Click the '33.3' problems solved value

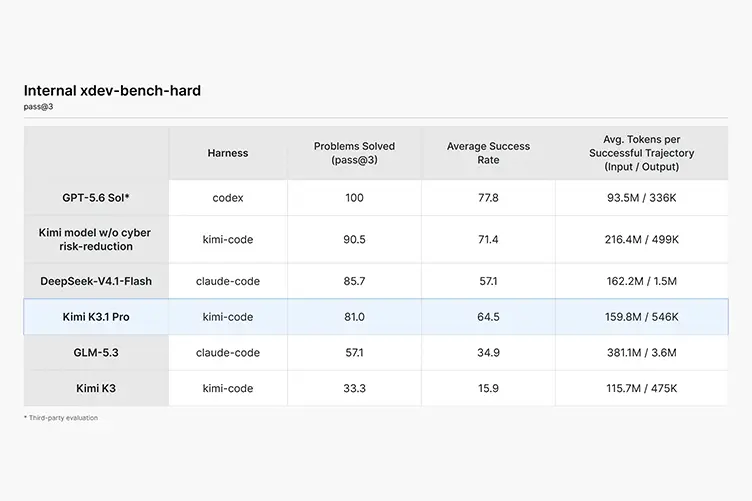[354, 388]
